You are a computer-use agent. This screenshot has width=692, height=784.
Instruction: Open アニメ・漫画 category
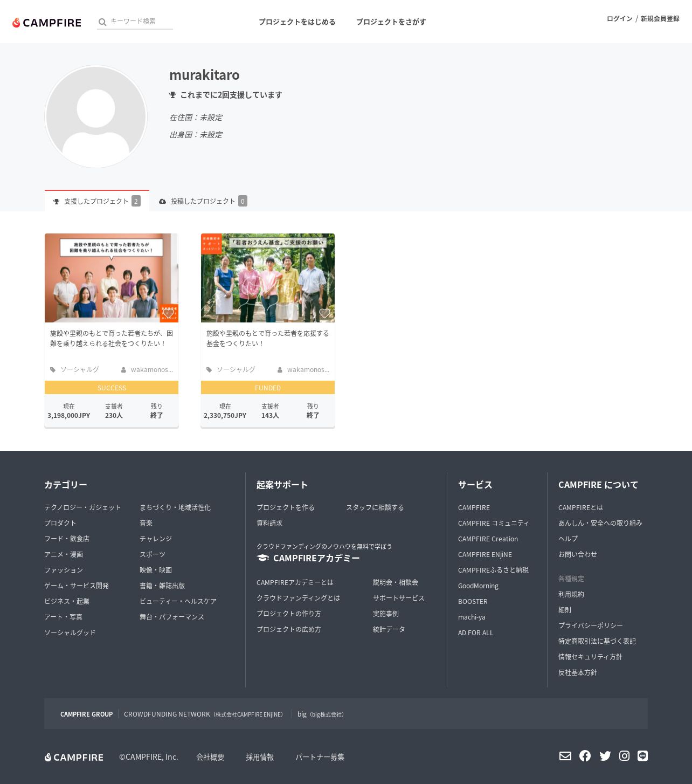(64, 554)
